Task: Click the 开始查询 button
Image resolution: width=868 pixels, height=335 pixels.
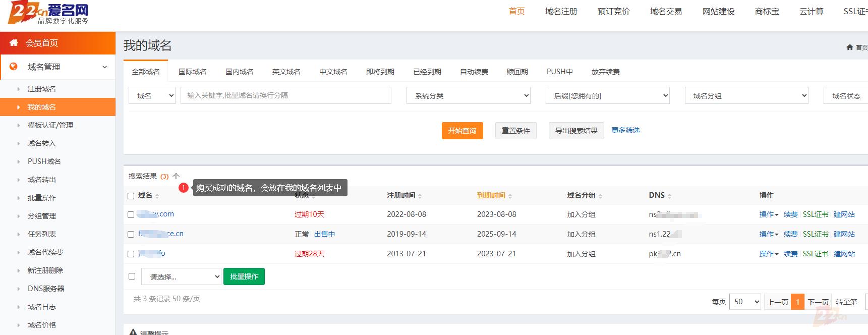Action: 462,131
